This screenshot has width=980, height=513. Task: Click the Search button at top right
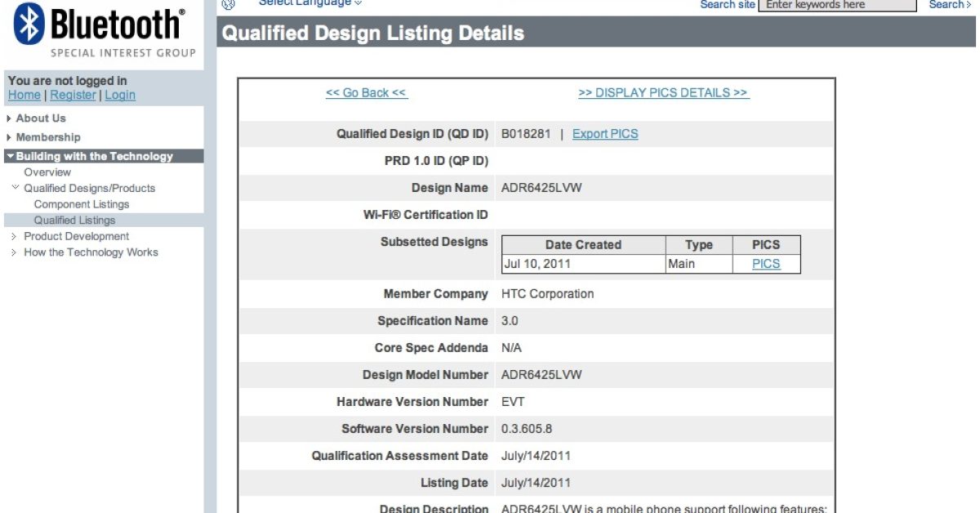click(x=950, y=5)
